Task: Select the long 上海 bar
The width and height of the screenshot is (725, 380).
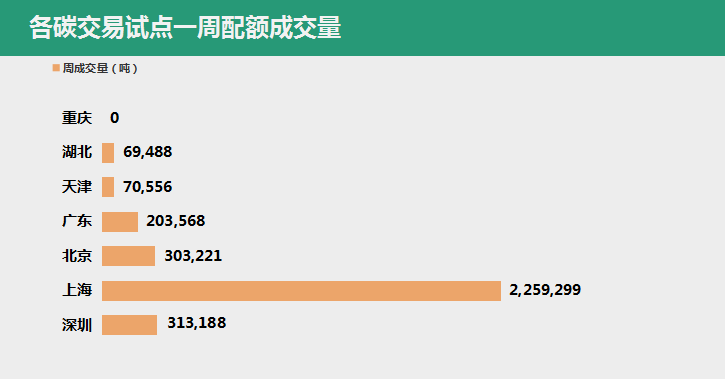Action: pos(301,291)
